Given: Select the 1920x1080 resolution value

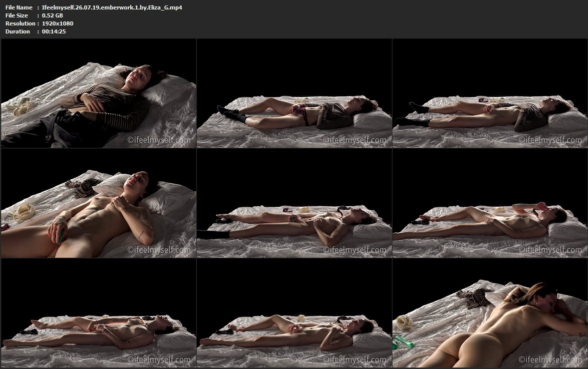Looking at the screenshot, I should pyautogui.click(x=58, y=23).
